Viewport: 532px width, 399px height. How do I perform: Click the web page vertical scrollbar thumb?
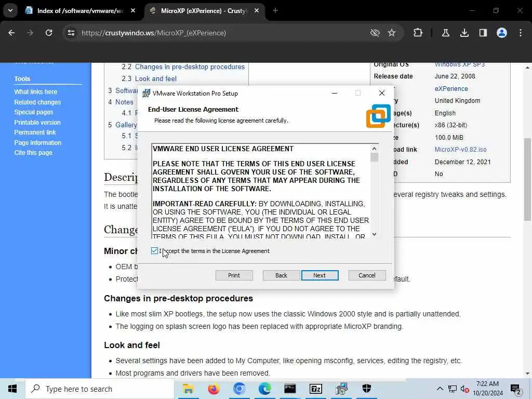527,179
